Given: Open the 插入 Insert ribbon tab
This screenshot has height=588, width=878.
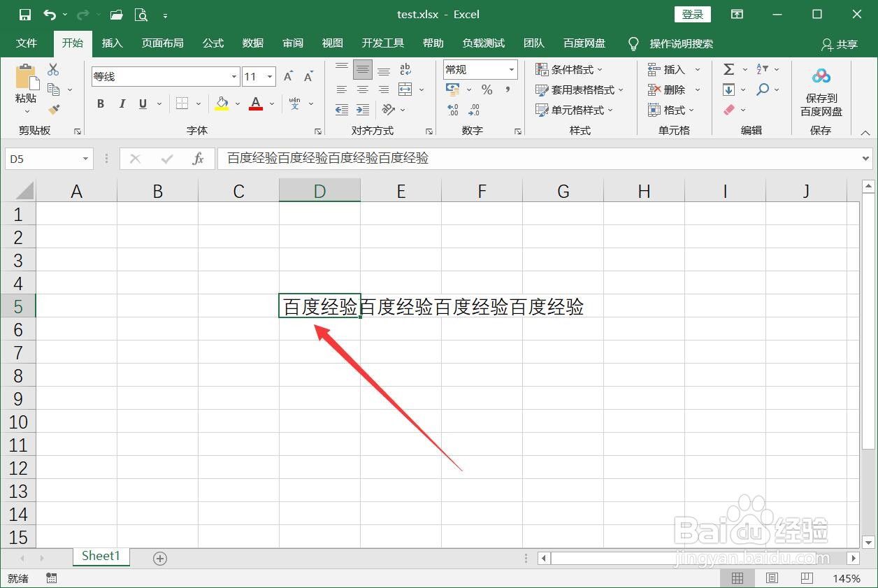Looking at the screenshot, I should pos(112,43).
